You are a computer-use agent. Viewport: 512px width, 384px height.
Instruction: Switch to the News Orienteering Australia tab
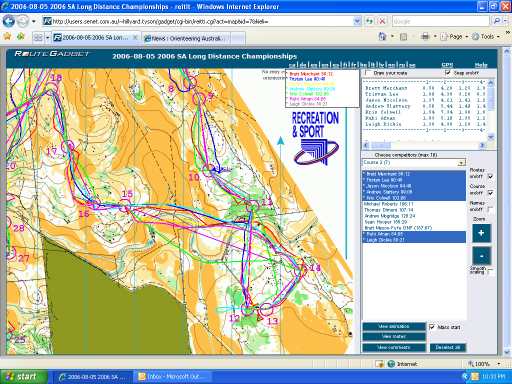point(186,38)
